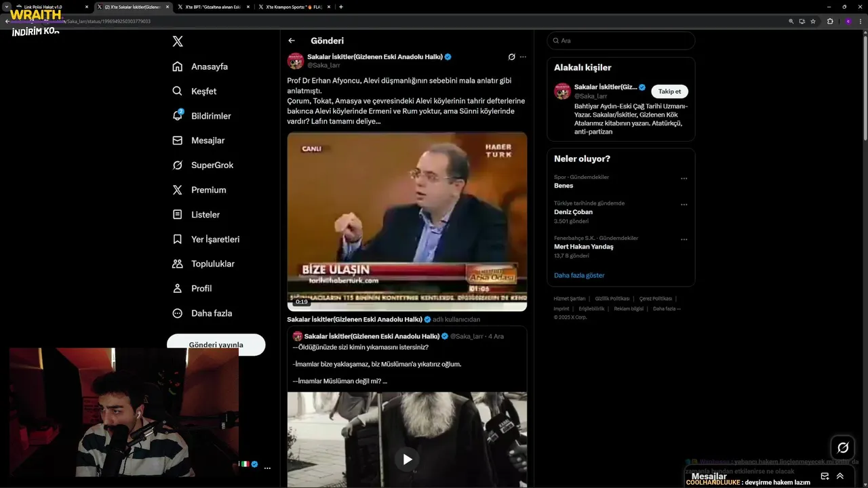Compose a new message in Mesajlar drawer

click(825, 476)
